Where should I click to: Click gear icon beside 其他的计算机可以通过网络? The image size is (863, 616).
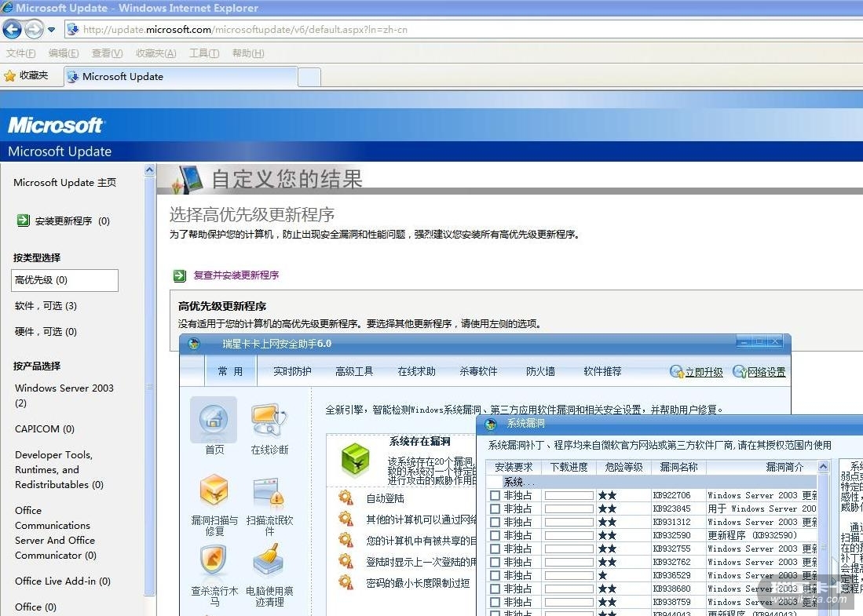point(346,519)
